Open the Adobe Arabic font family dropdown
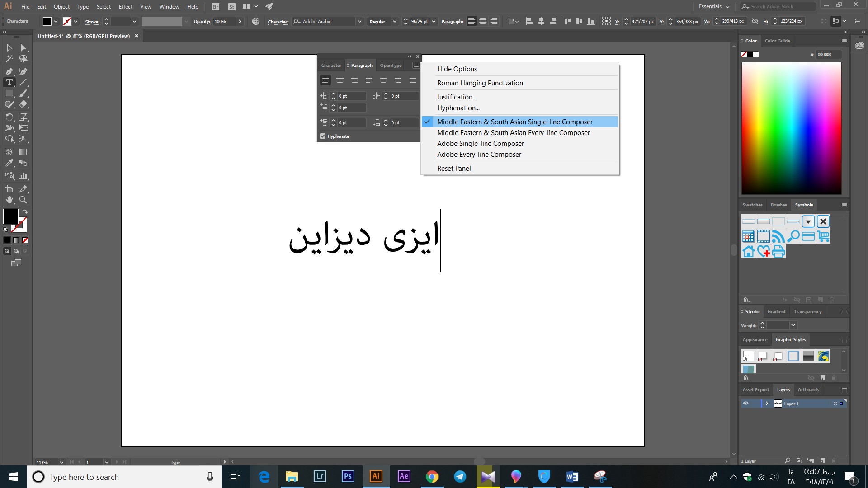Viewport: 868px width, 488px height. click(359, 22)
